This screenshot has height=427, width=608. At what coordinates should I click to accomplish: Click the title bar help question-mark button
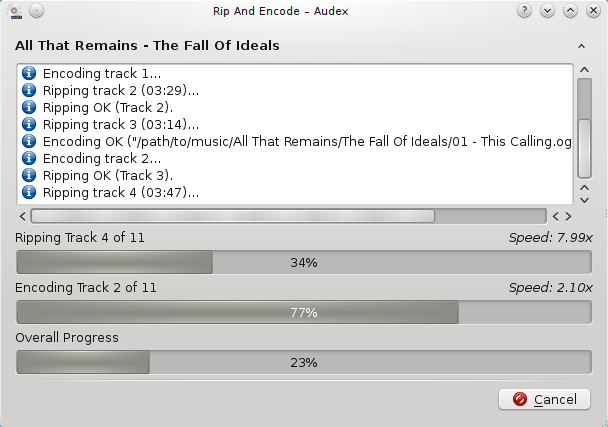click(x=524, y=10)
